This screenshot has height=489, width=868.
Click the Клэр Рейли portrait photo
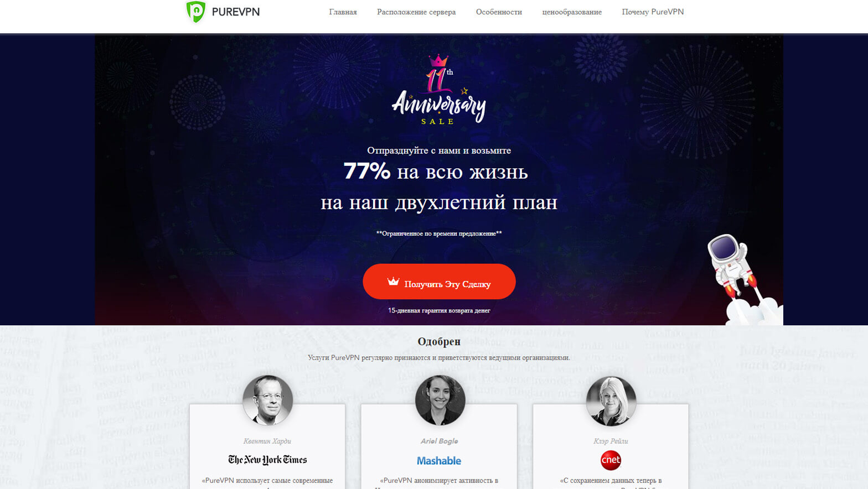point(611,400)
